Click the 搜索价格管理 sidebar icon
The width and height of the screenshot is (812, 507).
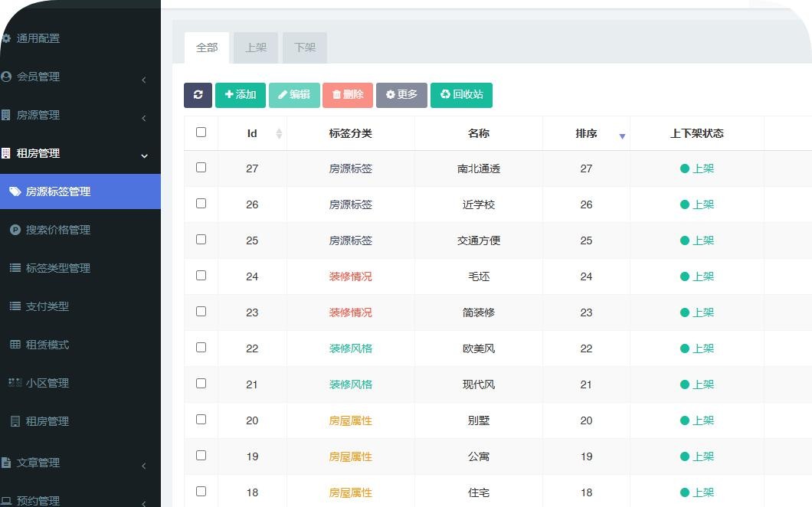coord(15,230)
